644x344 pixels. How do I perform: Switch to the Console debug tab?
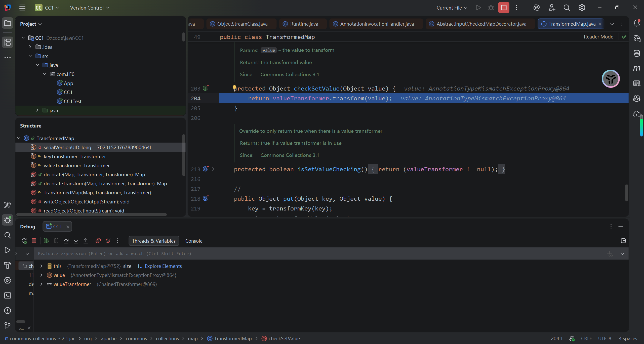click(194, 241)
